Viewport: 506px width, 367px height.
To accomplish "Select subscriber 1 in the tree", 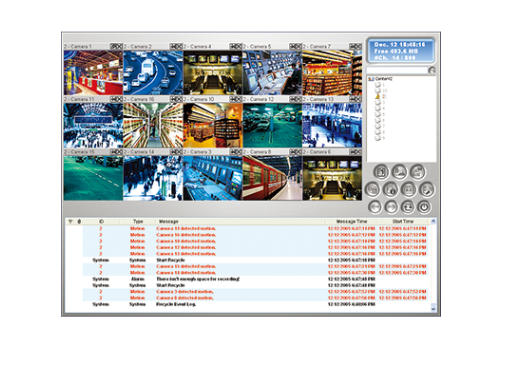I will coord(379,85).
